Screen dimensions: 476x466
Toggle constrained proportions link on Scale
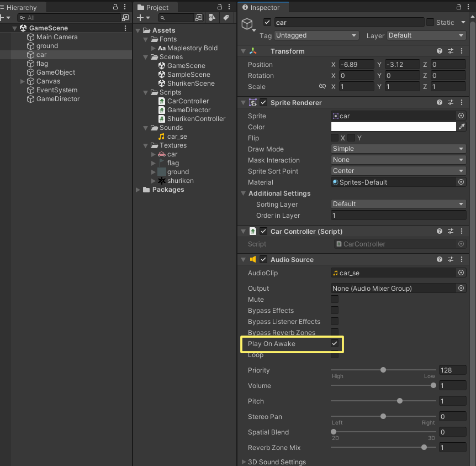[x=322, y=87]
